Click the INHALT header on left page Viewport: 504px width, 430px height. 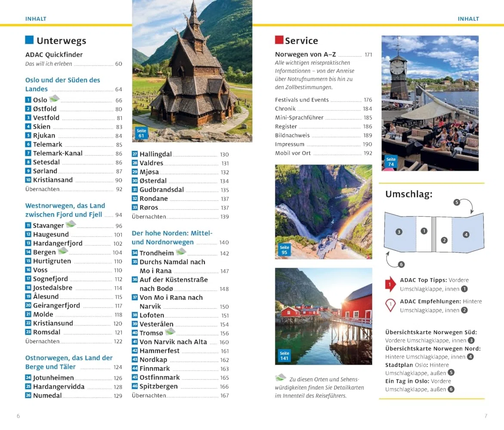(36, 19)
